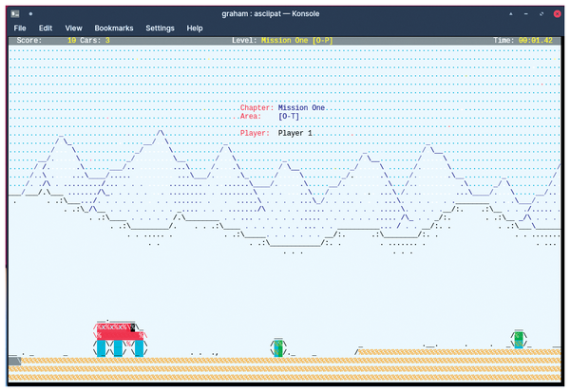This screenshot has width=570, height=392.
Task: Click the 'Player 1' text
Action: (x=294, y=133)
